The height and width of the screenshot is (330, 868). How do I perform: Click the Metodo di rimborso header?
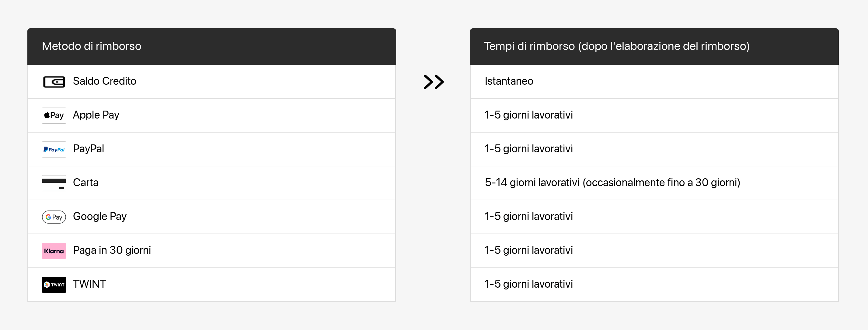[92, 46]
